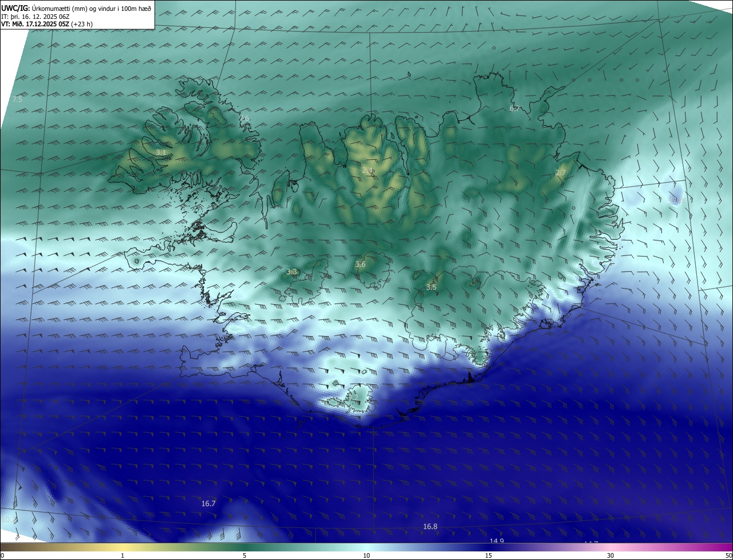Click the 5 tick on the color scale
Image resolution: width=733 pixels, height=560 pixels.
[245, 555]
